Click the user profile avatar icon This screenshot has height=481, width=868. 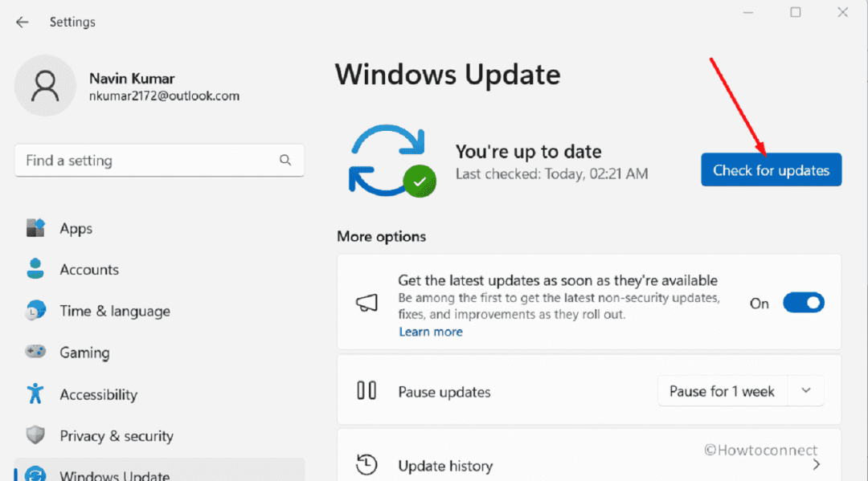(x=45, y=85)
